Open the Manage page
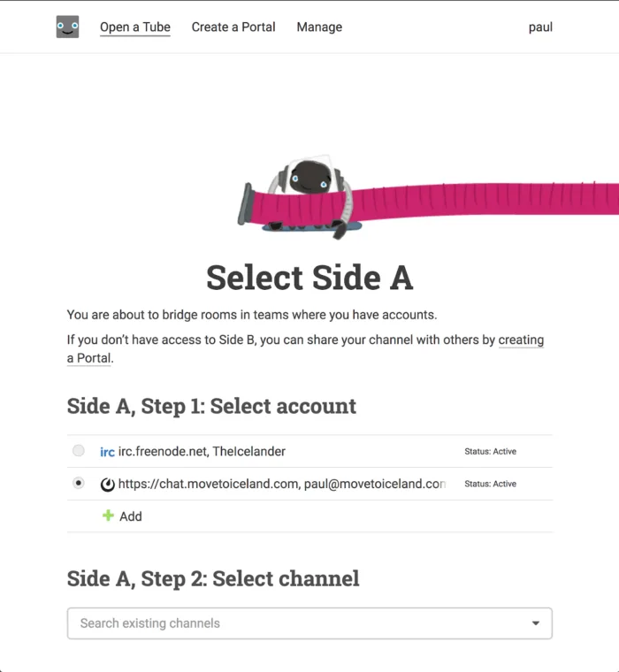The width and height of the screenshot is (619, 672). (319, 27)
